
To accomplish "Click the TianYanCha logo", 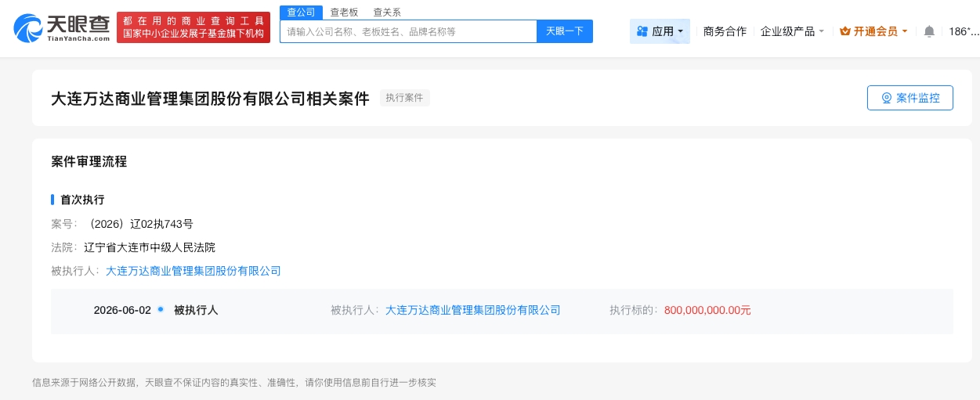I will point(61,28).
